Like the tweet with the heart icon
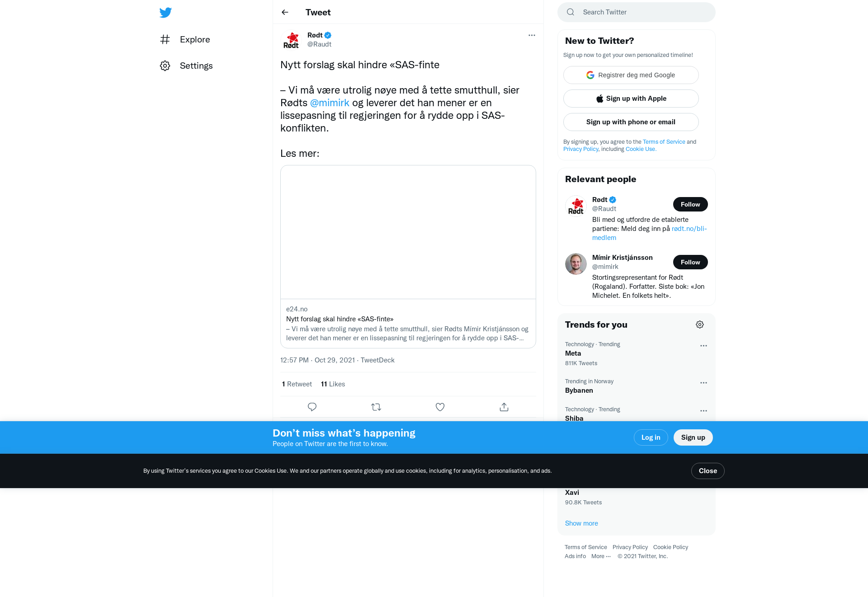868x597 pixels. 440,407
